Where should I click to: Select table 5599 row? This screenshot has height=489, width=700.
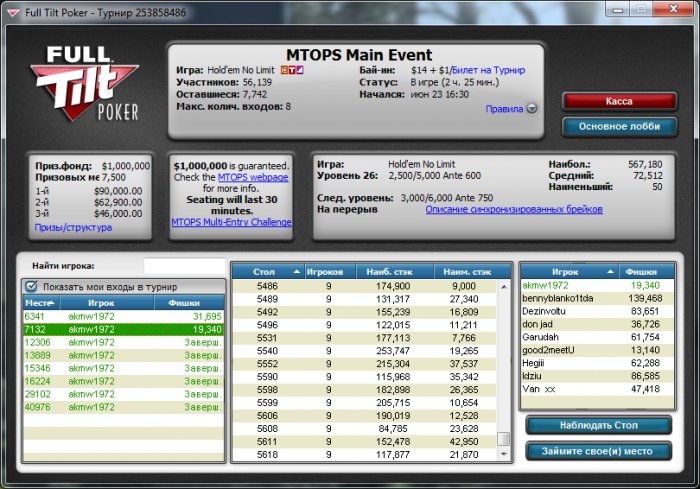pyautogui.click(x=365, y=402)
